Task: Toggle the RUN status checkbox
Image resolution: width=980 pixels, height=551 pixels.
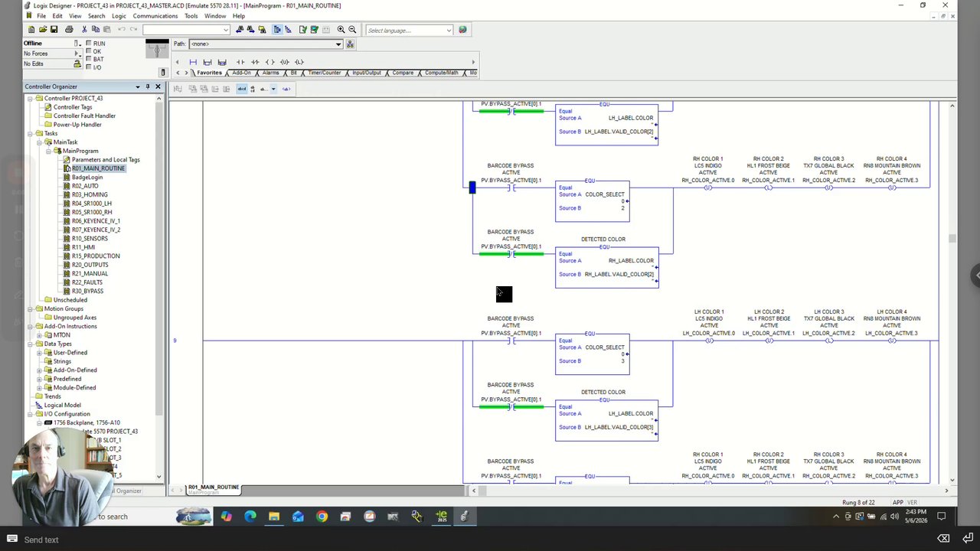Action: point(89,44)
